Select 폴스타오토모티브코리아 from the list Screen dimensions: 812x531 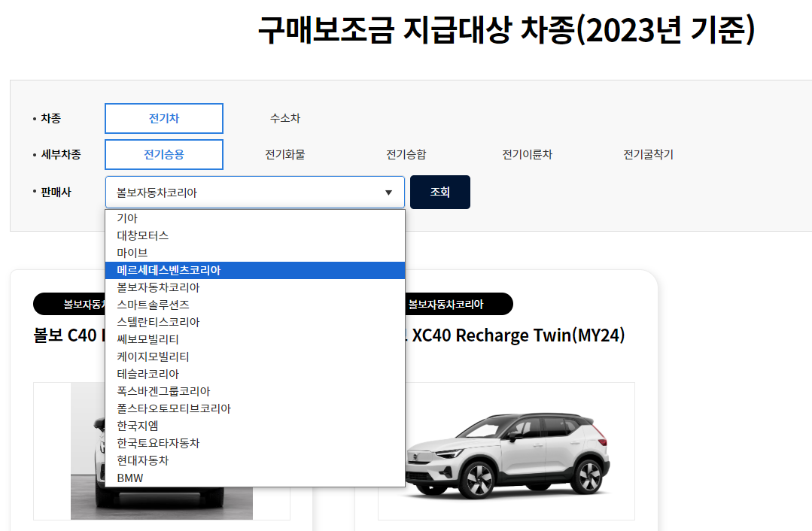tap(255, 408)
